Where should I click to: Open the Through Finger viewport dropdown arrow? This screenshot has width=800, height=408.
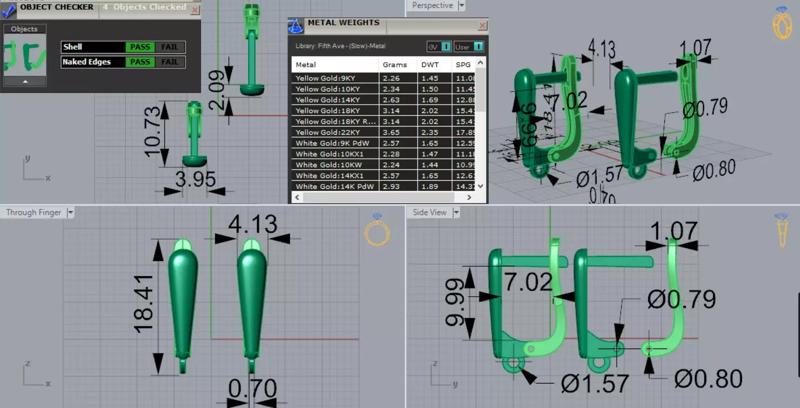[x=70, y=212]
